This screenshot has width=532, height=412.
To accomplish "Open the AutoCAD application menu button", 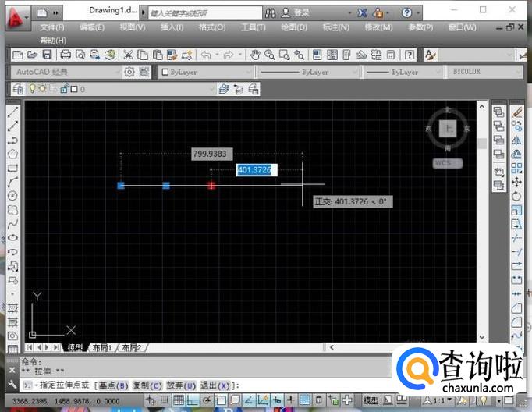I will pyautogui.click(x=16, y=13).
